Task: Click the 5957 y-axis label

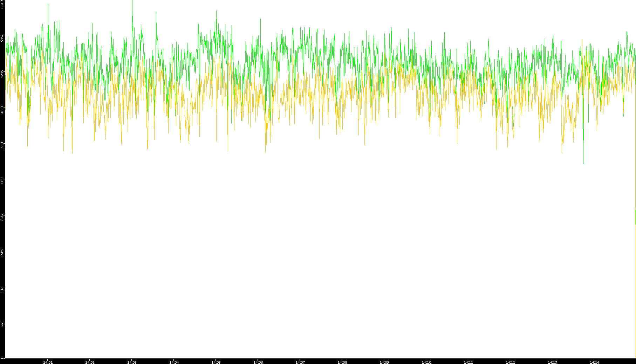Action: [x=2, y=38]
